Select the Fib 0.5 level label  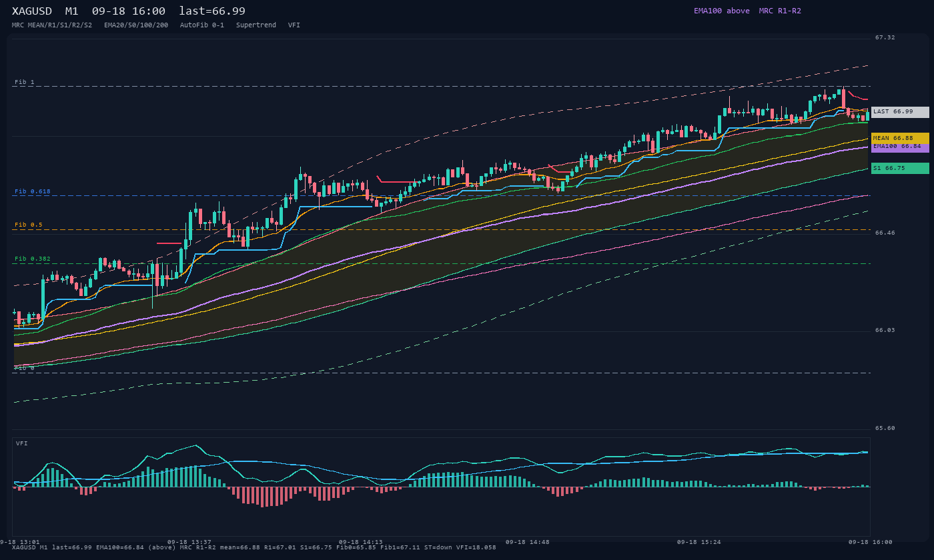(x=29, y=225)
